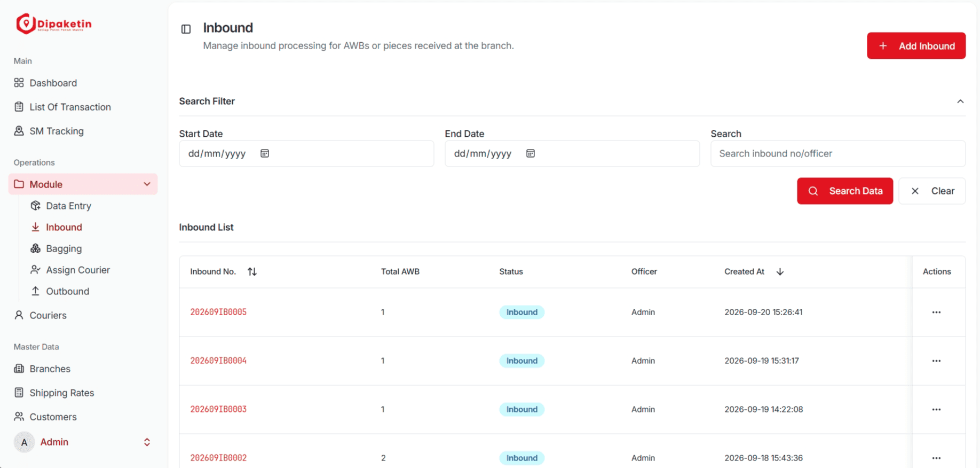Sort by Created At arrow icon
This screenshot has width=980, height=468.
pos(780,271)
